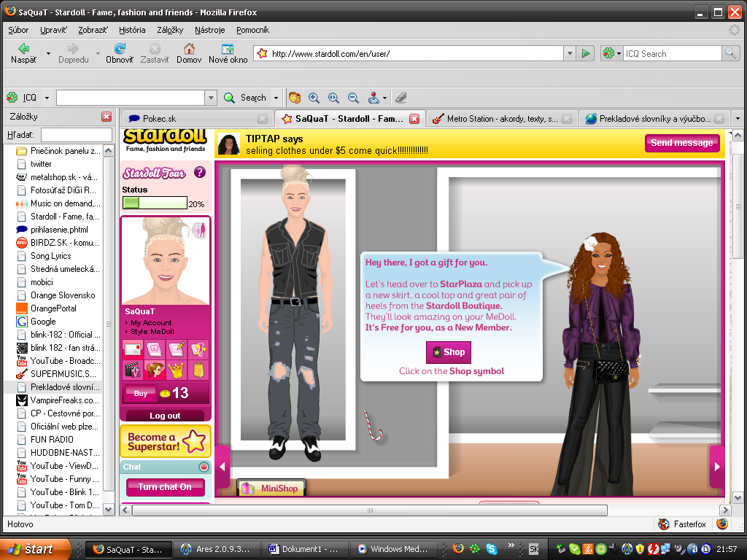Click the Log out button
The width and height of the screenshot is (747, 560).
coord(165,416)
